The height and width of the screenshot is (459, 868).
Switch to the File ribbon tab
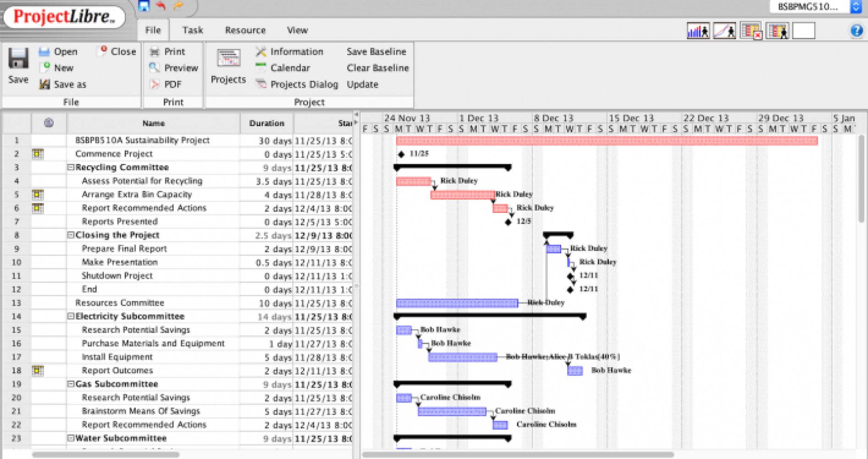pyautogui.click(x=153, y=30)
